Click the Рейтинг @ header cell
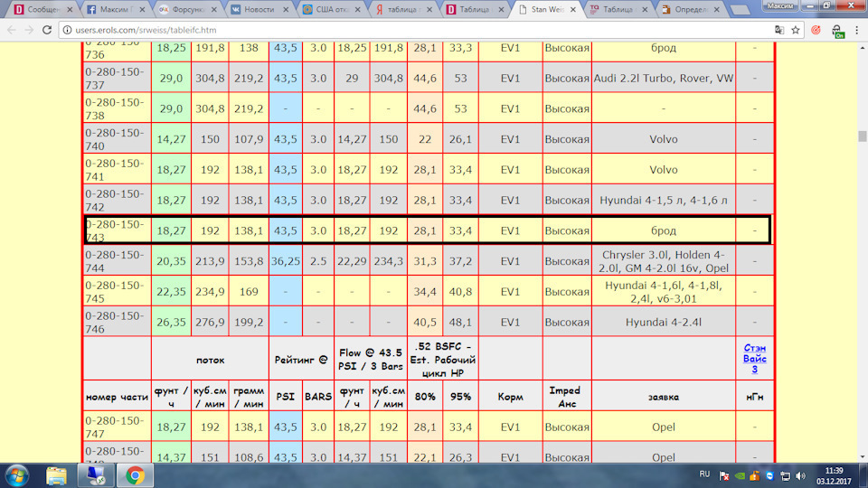The height and width of the screenshot is (488, 868). [x=301, y=360]
